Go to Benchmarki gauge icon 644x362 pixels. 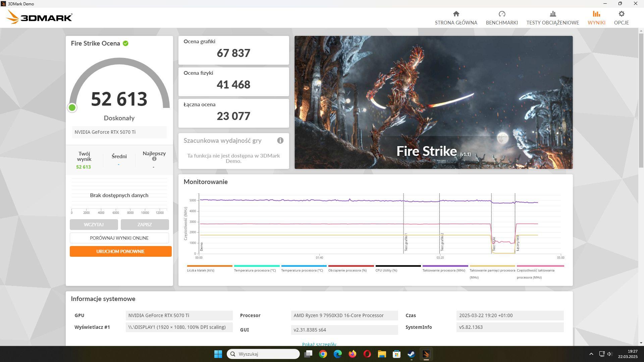(502, 14)
